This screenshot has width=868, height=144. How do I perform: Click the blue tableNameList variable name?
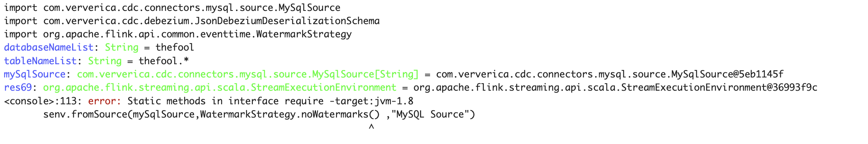point(40,61)
